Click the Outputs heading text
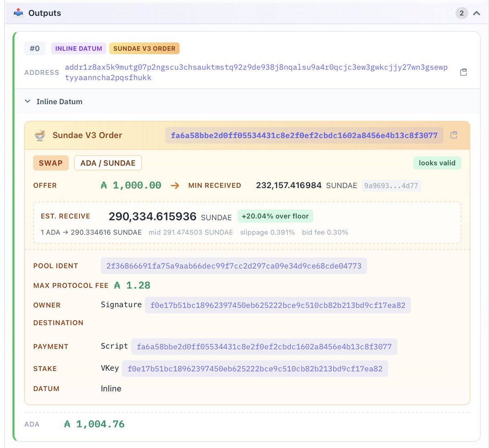Screen dimensions: 489x448 (45, 13)
